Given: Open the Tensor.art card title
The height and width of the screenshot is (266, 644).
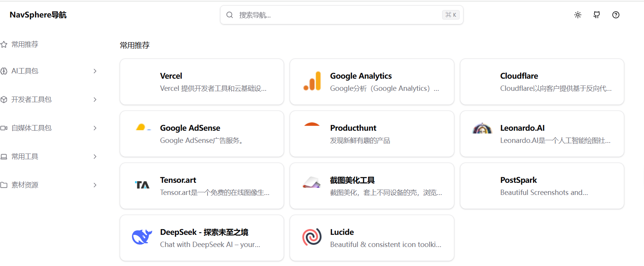Looking at the screenshot, I should [x=178, y=180].
